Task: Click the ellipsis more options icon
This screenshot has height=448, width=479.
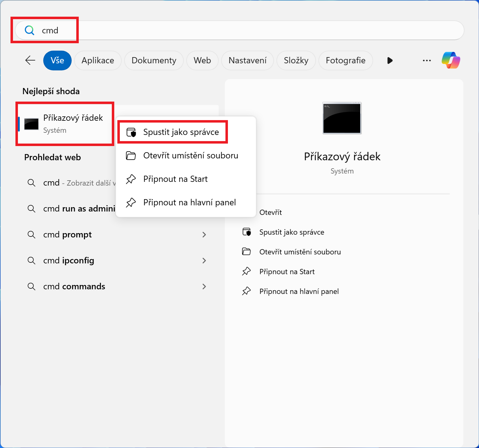Action: pos(427,61)
